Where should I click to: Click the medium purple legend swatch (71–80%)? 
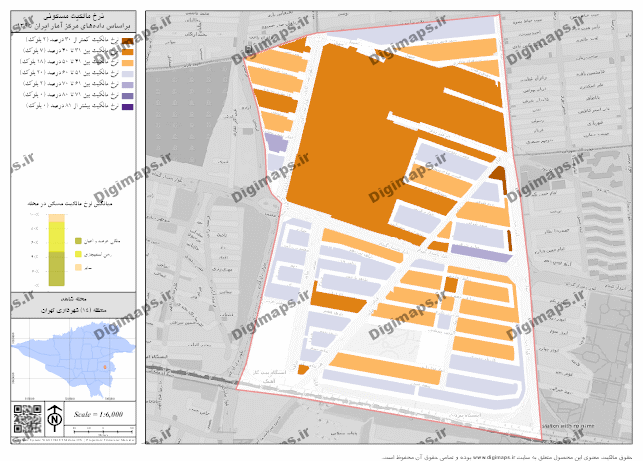coord(129,94)
